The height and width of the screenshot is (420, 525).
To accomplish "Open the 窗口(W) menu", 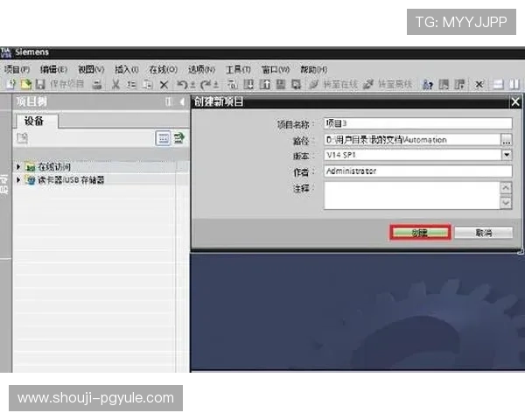I will 276,69.
